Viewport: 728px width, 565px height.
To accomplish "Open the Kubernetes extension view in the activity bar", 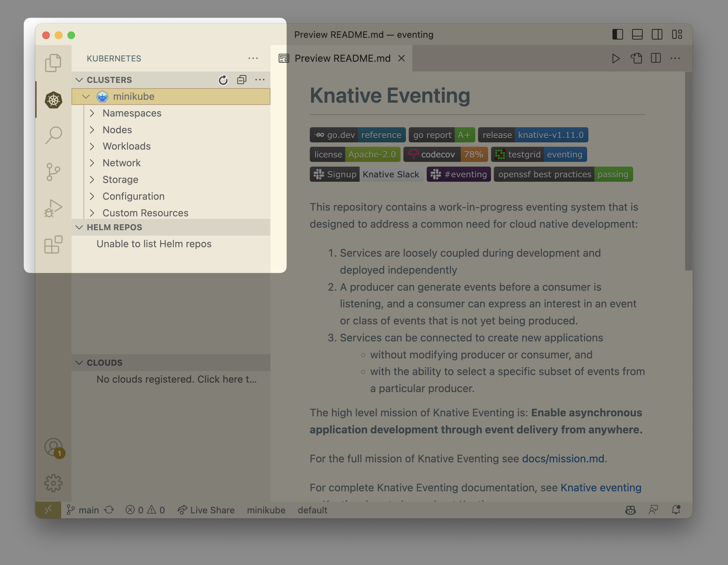I will [x=53, y=100].
